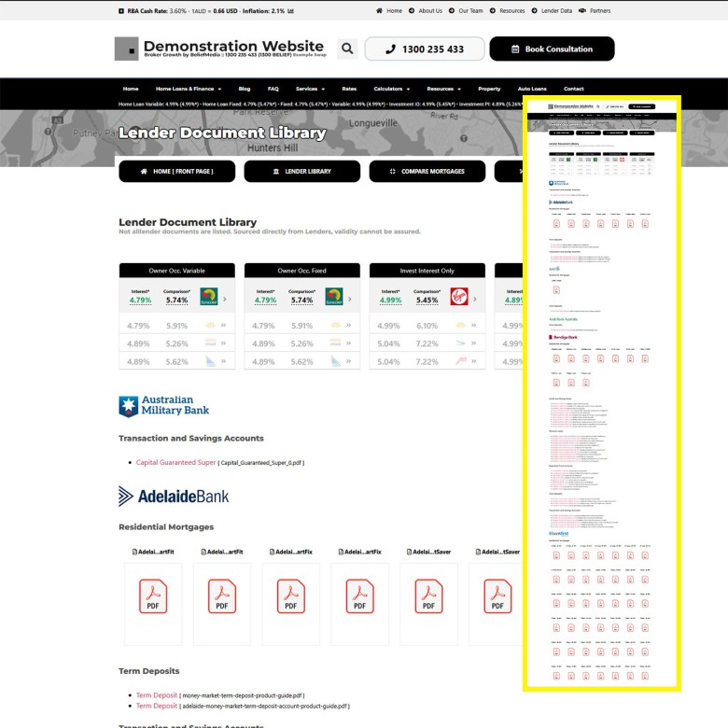This screenshot has height=728, width=728.
Task: Click Virgin logo in Invest Interest Only
Action: (459, 297)
